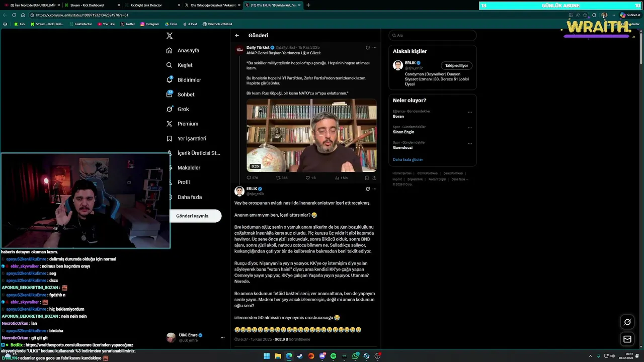Open File Explorer from taskbar
The width and height of the screenshot is (644, 362).
[278, 356]
